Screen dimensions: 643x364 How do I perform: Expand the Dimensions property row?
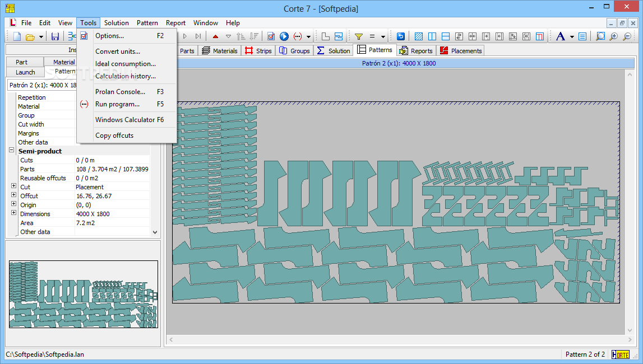click(13, 213)
